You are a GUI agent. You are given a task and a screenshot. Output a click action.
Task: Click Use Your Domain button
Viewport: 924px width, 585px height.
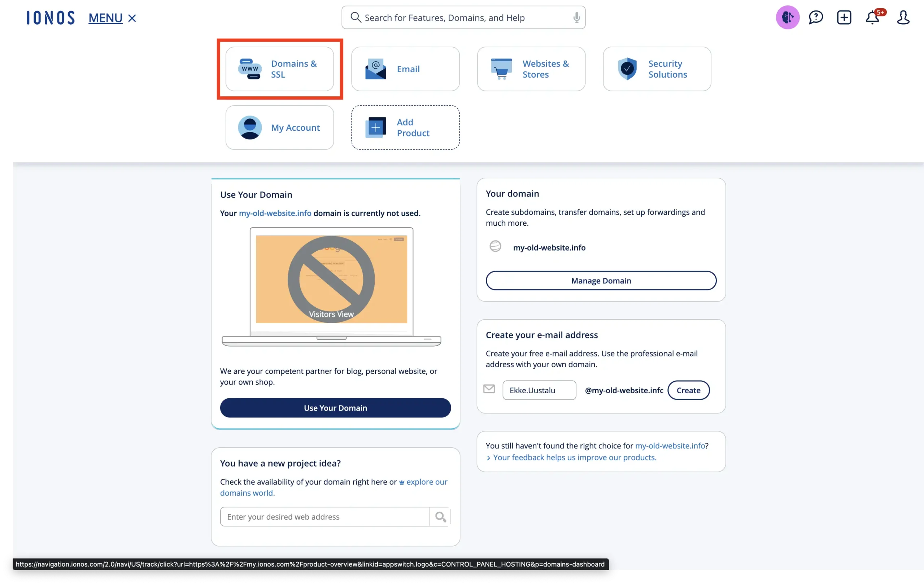pyautogui.click(x=335, y=407)
